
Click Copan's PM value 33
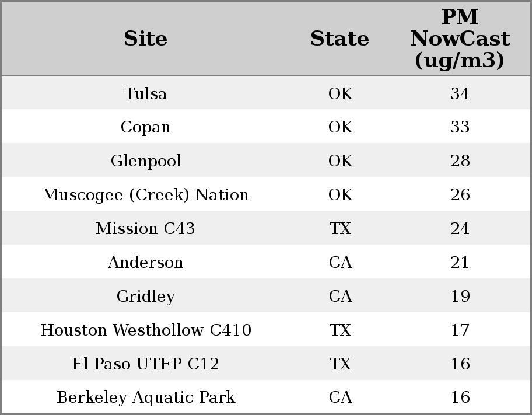(x=460, y=127)
